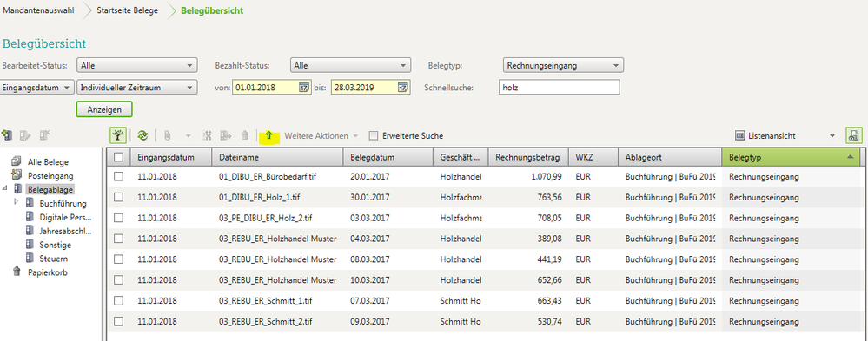This screenshot has height=341, width=868.
Task: Open the Eingangsdatum date type dropdown
Action: point(36,88)
